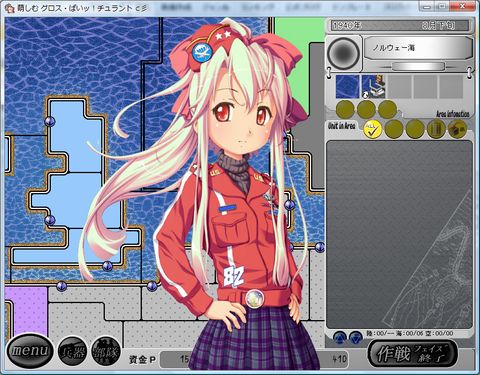Click the scroll-down arrow below the unit list
Screen dimensions: 480x375
tap(356, 337)
